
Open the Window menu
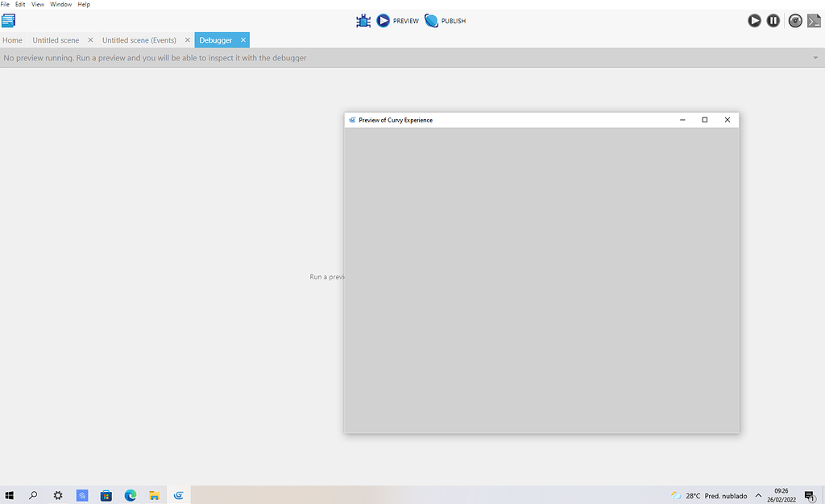(60, 4)
